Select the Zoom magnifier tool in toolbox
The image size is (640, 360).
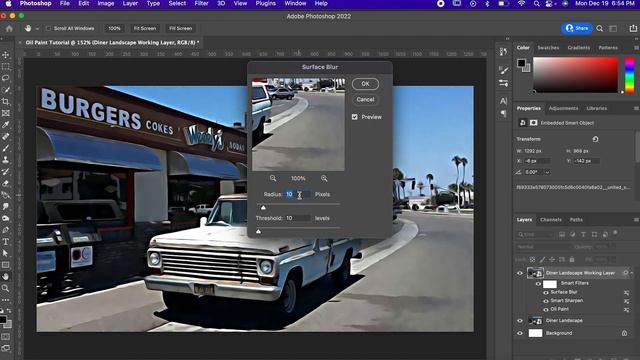click(6, 288)
